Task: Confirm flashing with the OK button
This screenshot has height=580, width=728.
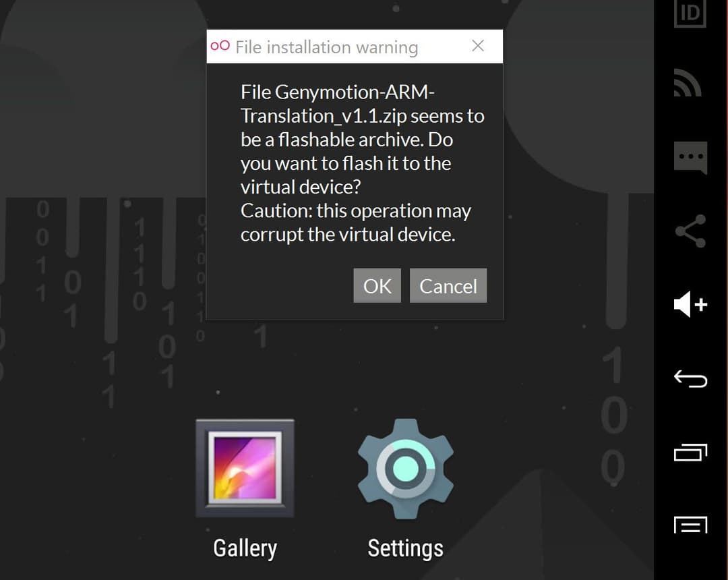Action: (x=377, y=285)
